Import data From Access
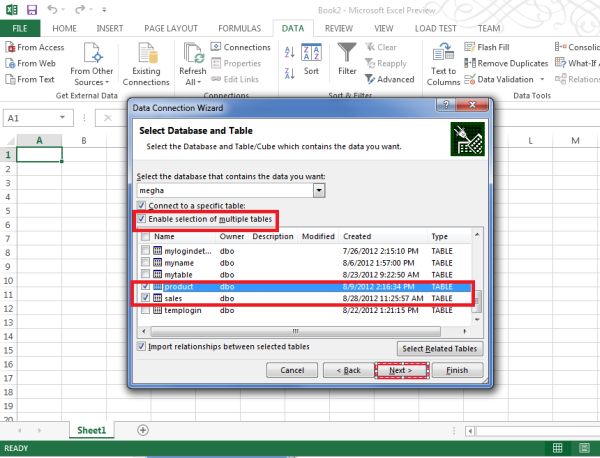Screen dimensions: 600x458 pos(35,47)
